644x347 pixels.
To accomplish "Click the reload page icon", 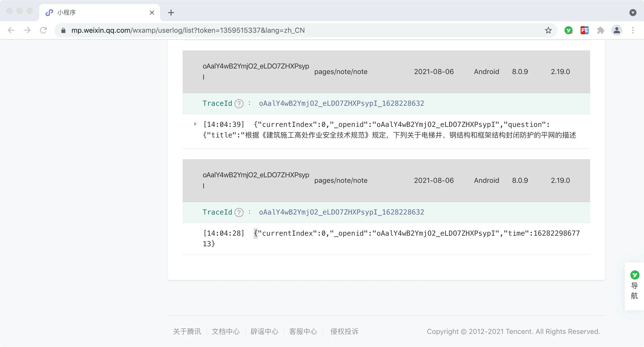I will coord(43,30).
